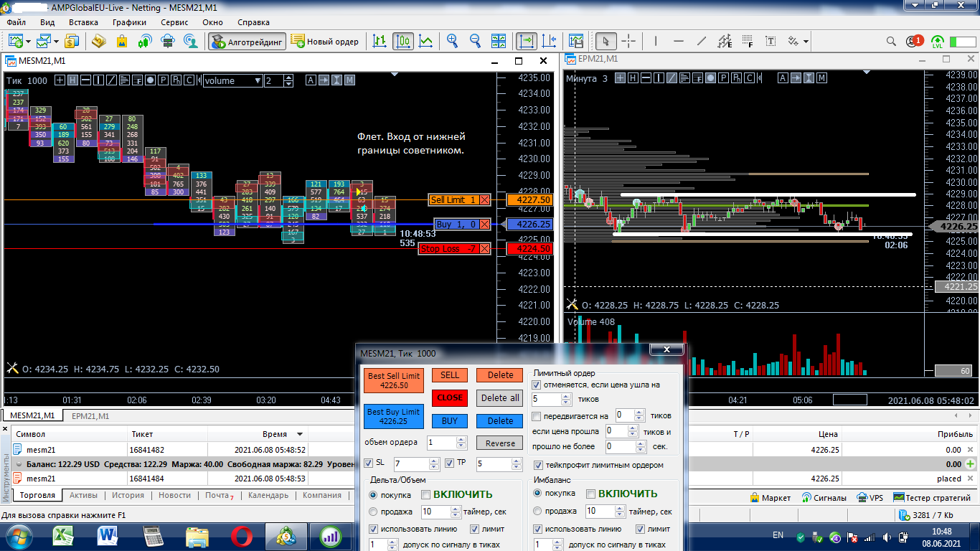Click the blue BUY button
Viewport: 980px width, 551px height.
(450, 420)
